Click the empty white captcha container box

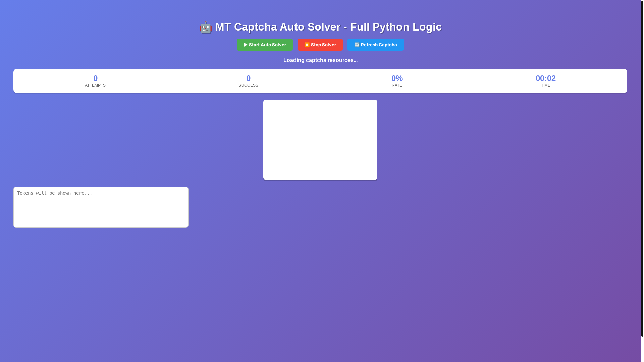[320, 140]
